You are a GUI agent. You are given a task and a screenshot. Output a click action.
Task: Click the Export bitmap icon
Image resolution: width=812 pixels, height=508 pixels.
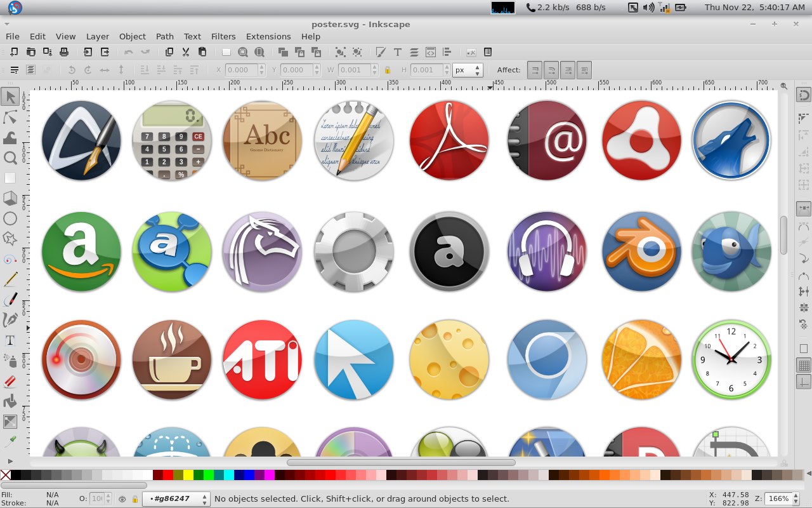105,52
